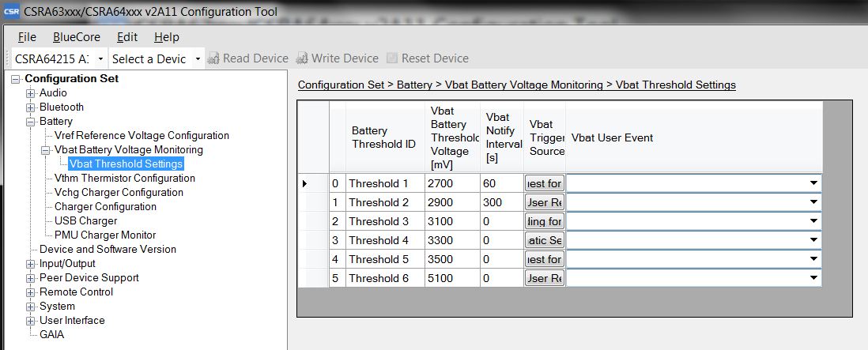Click the Write Device toolbar icon
This screenshot has width=868, height=350.
tap(302, 58)
